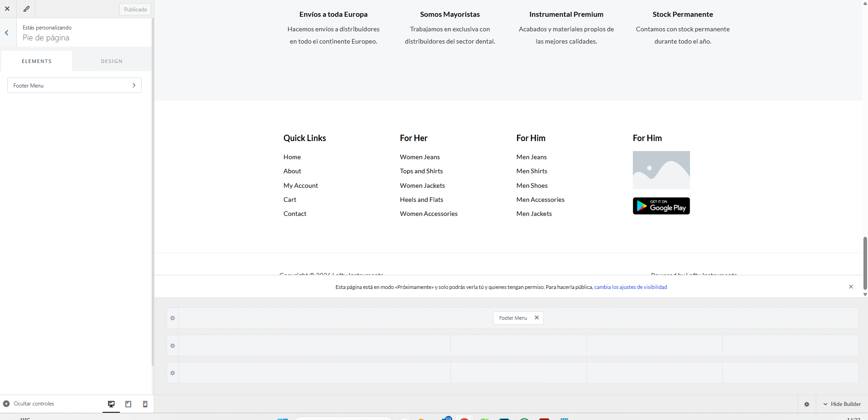Switch to desktop preview mode
Viewport: 868px width, 420px height.
[x=111, y=404]
